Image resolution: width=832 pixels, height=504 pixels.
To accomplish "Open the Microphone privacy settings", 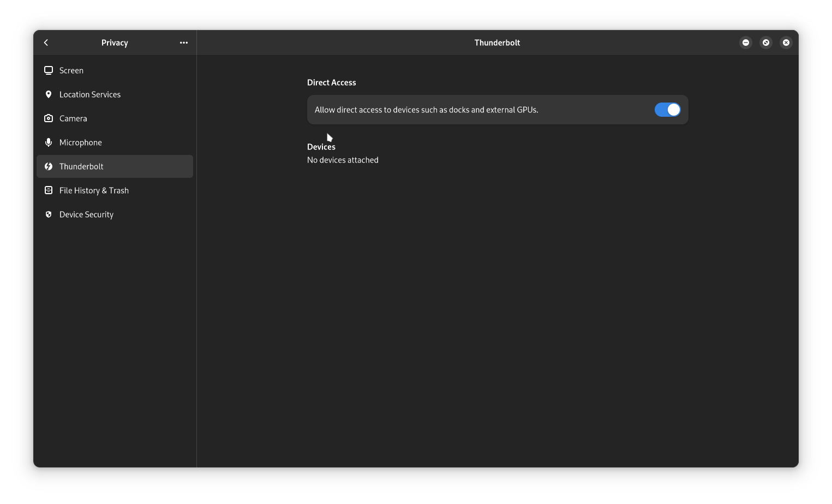I will point(115,142).
